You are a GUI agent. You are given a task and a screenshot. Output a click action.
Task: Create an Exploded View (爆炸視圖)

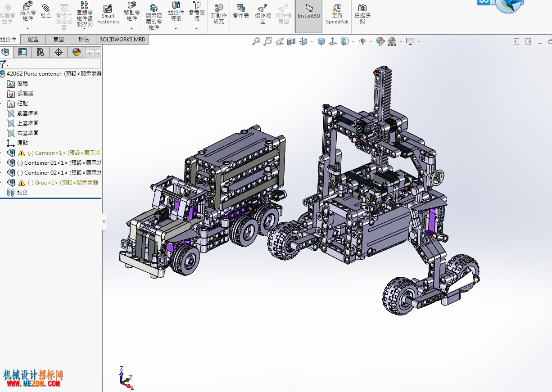coord(263,14)
